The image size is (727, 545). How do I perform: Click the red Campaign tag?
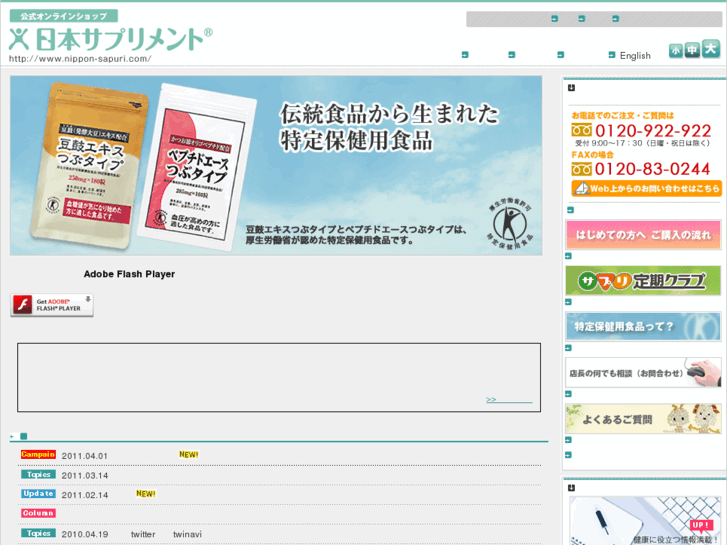[x=38, y=455]
